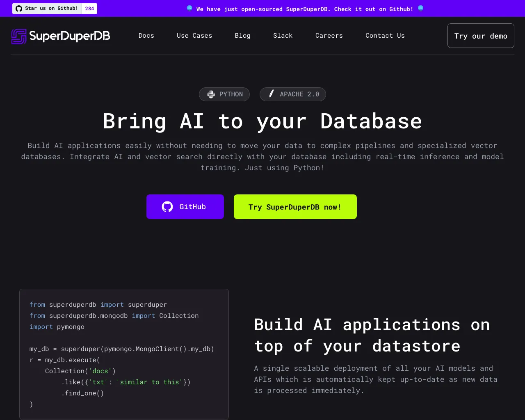Click the APACHE 2.0 license label
Viewport: 525px width, 420px height.
tap(299, 94)
